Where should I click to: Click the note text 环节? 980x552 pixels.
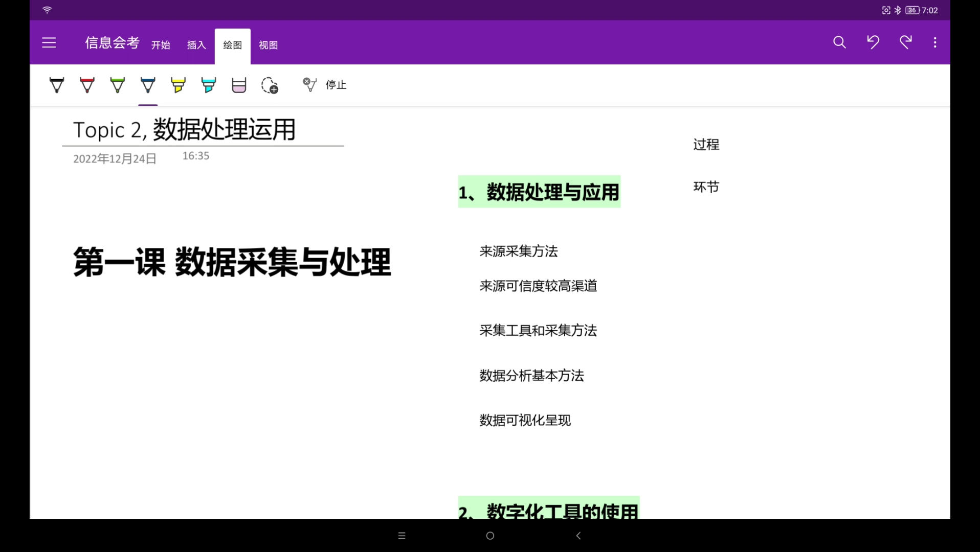(x=706, y=187)
